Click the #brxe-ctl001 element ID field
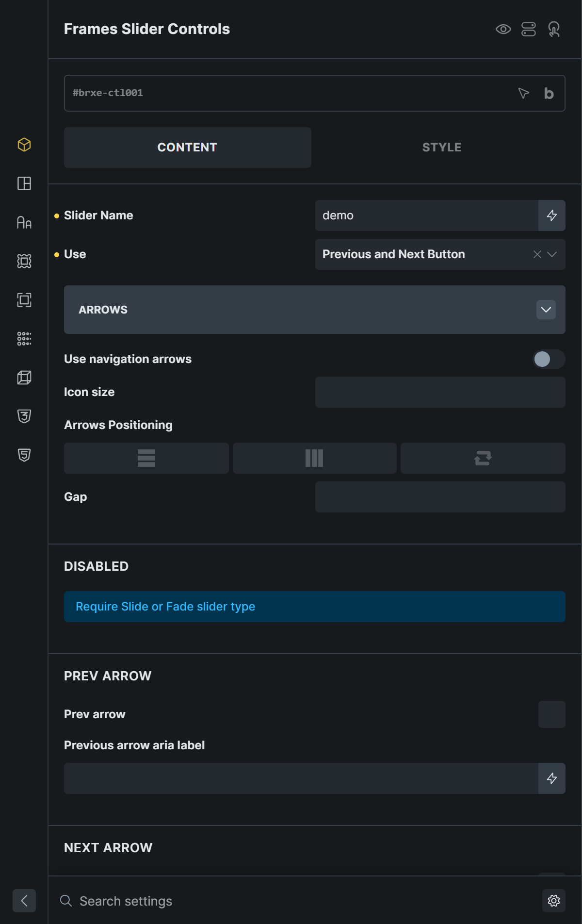Image resolution: width=582 pixels, height=924 pixels. click(x=315, y=93)
